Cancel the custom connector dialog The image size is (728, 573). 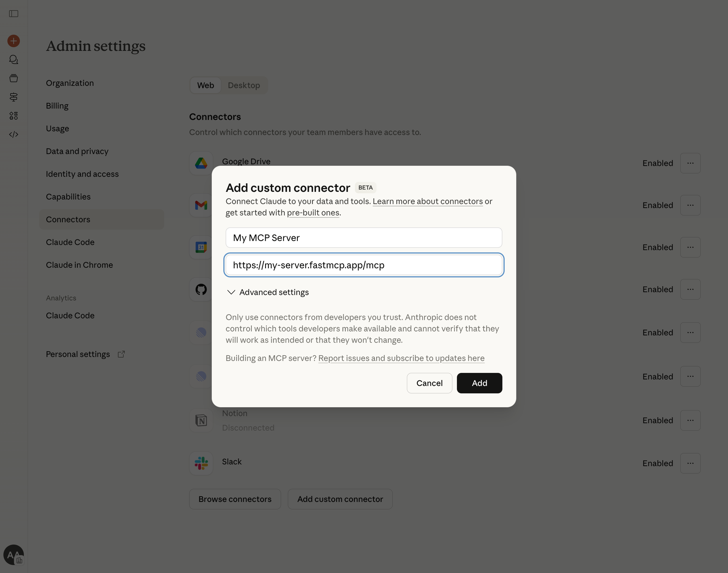click(429, 383)
